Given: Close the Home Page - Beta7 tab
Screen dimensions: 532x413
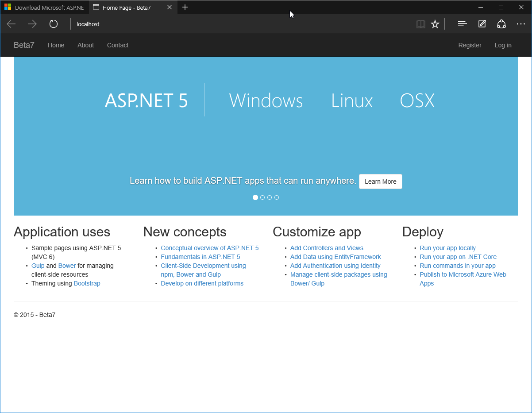Looking at the screenshot, I should pos(170,7).
